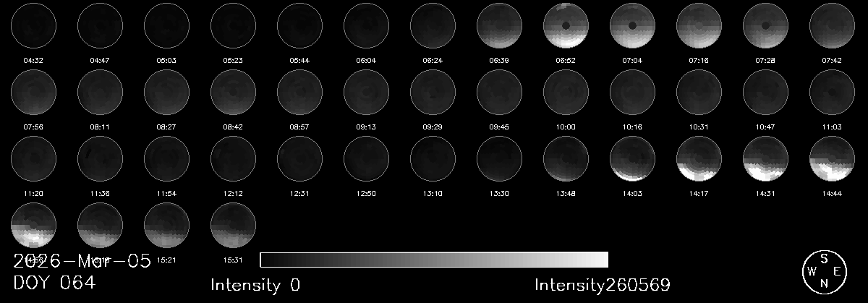Image resolution: width=868 pixels, height=303 pixels.
Task: Open the 10:00 disk thumbnail
Action: coord(566,92)
